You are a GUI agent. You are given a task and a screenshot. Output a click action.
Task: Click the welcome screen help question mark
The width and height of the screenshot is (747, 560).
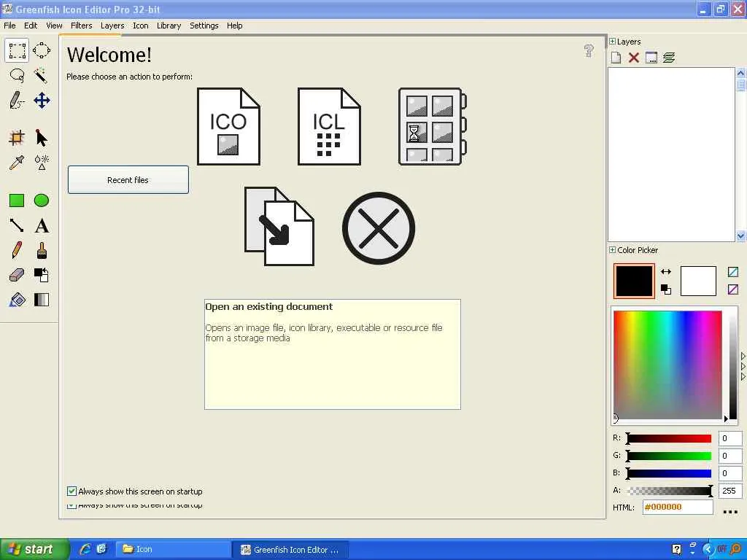(589, 50)
